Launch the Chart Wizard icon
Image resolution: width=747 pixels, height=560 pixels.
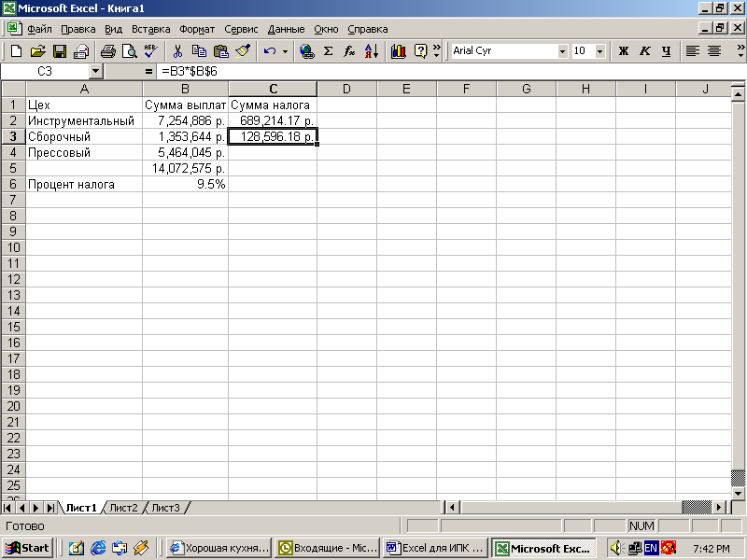(399, 51)
